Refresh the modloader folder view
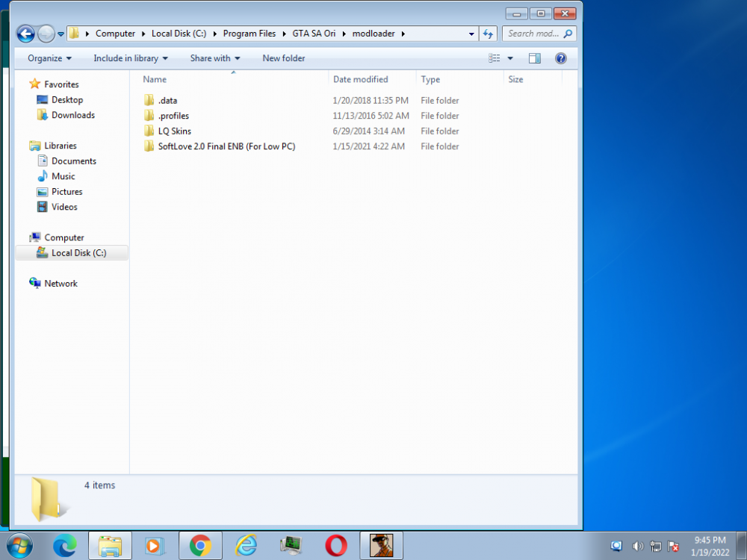 click(488, 34)
